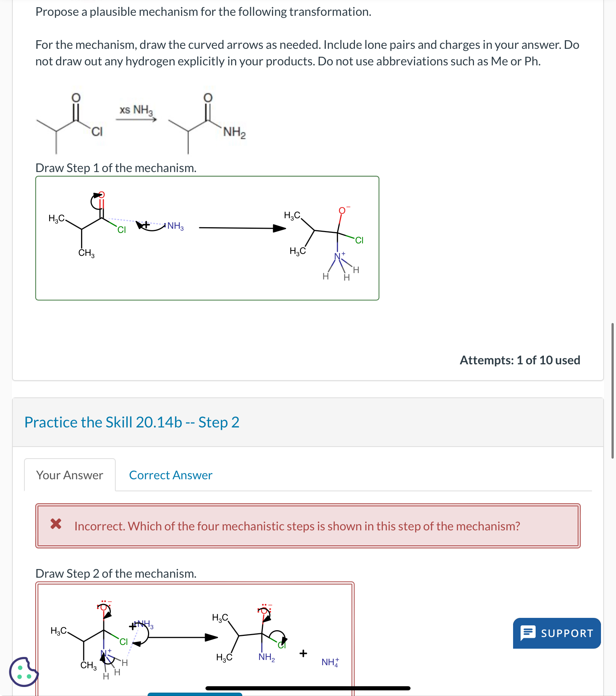The width and height of the screenshot is (616, 696).
Task: Click the blue button below the Step 2 canvas
Action: point(195,694)
